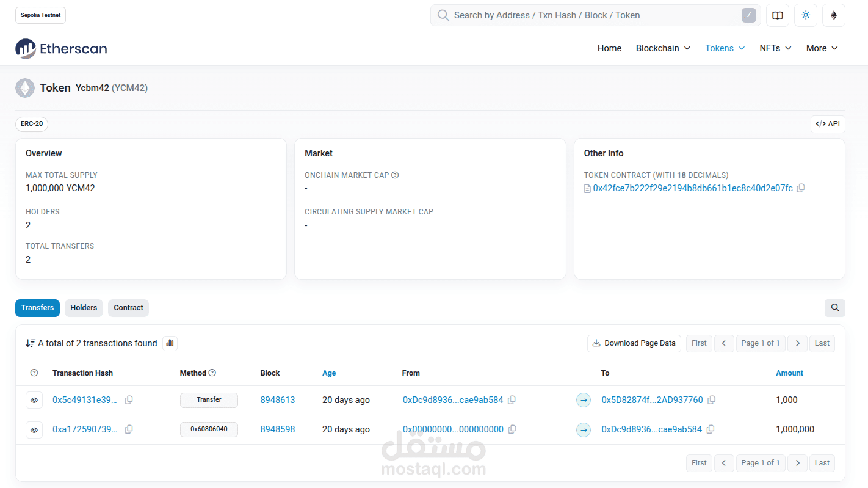Click the slash shortcut key in search
This screenshot has height=488, width=868.
pos(749,15)
